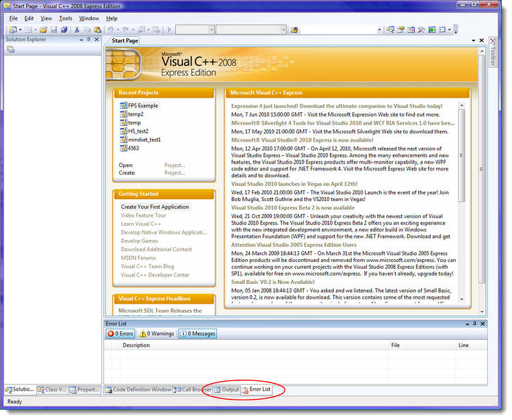Open the FPS Example recent project
Viewport: 512px width, 420px height.
(140, 106)
